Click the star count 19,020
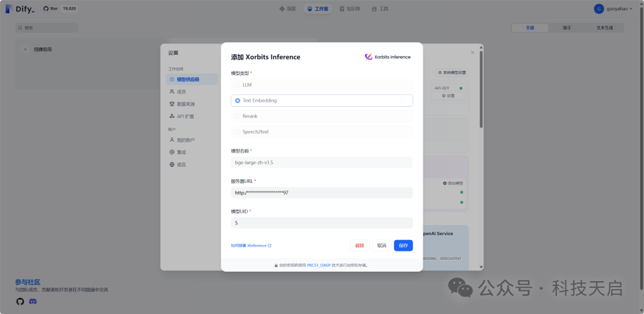Viewport: 644px width, 314px height. point(69,8)
